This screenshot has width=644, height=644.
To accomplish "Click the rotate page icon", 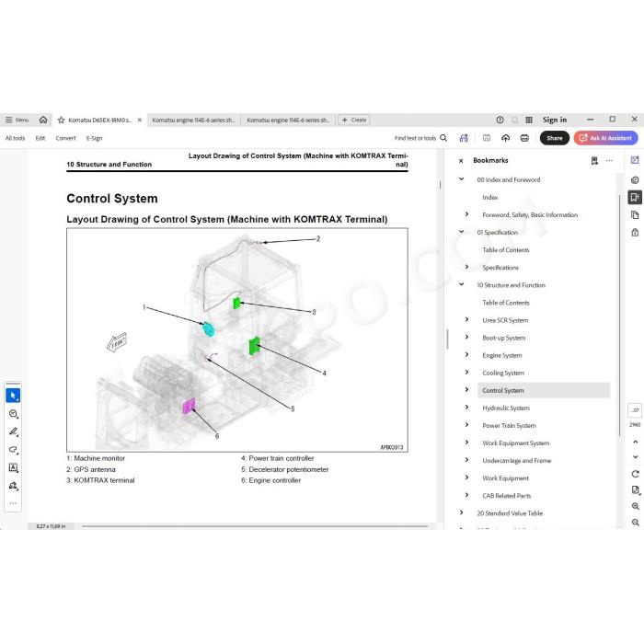I will point(636,474).
